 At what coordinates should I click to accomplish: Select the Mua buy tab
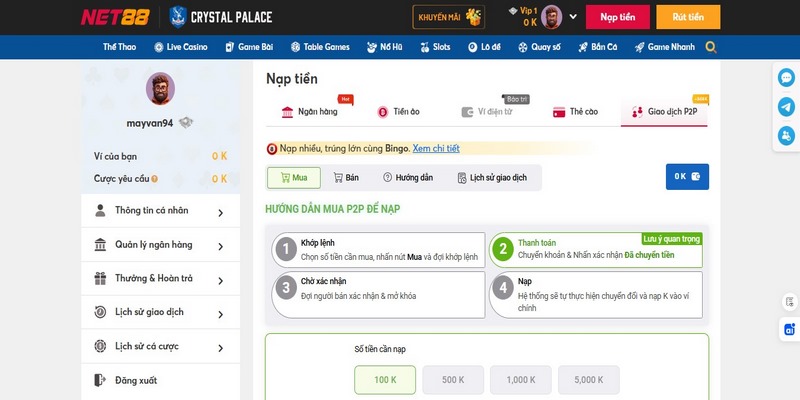294,178
